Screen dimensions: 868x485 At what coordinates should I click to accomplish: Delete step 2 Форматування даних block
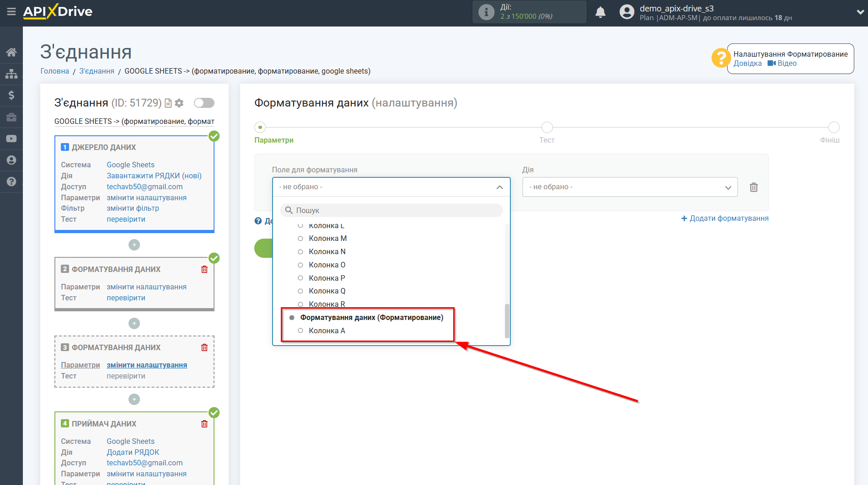point(204,269)
